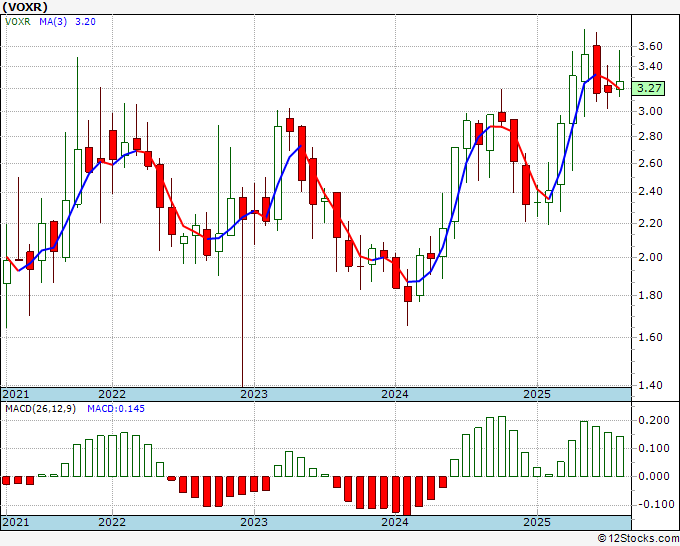The image size is (680, 546).
Task: Click the 2021 label on MACD panel axis
Action: [x=16, y=522]
